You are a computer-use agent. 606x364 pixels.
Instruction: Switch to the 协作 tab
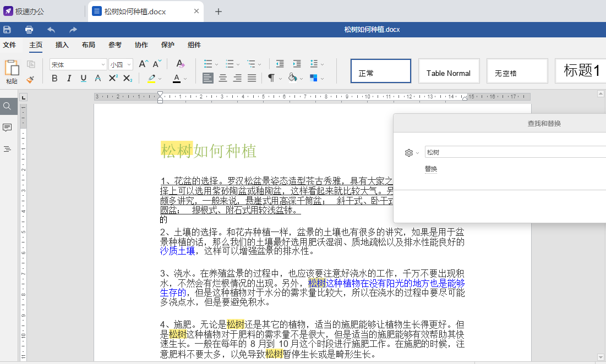(141, 45)
